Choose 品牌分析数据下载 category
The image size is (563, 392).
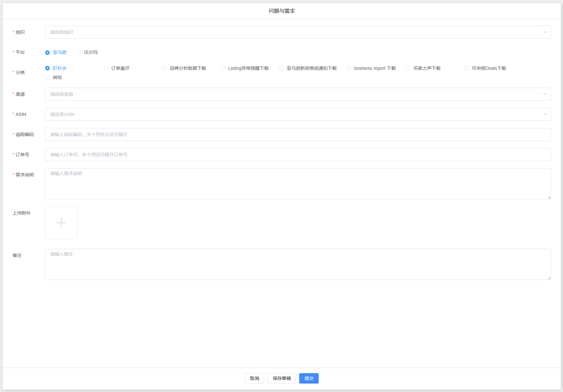click(x=164, y=68)
